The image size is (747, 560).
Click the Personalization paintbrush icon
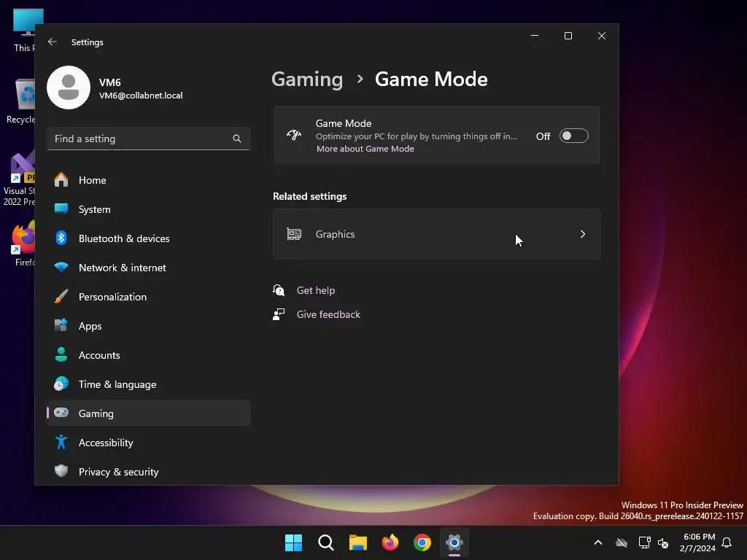pos(61,296)
